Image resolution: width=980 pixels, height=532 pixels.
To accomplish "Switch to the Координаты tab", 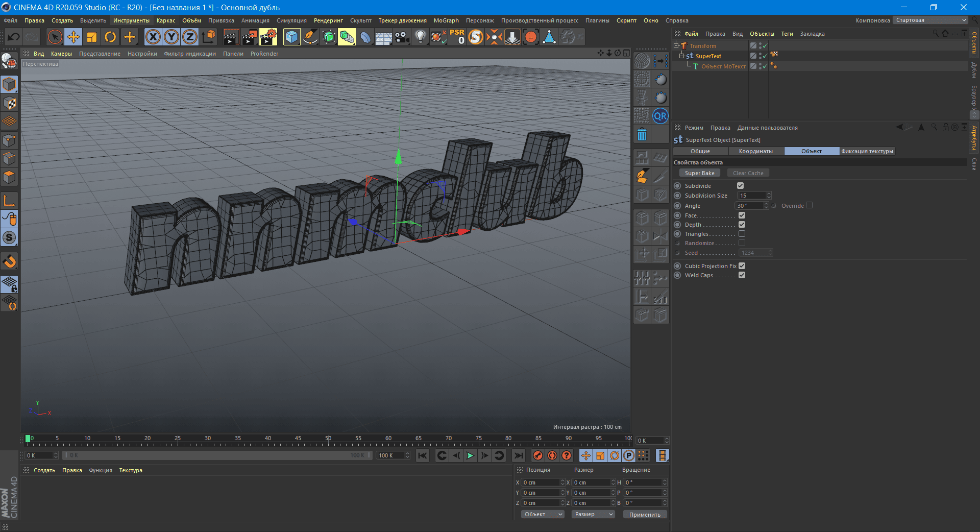I will pos(756,151).
